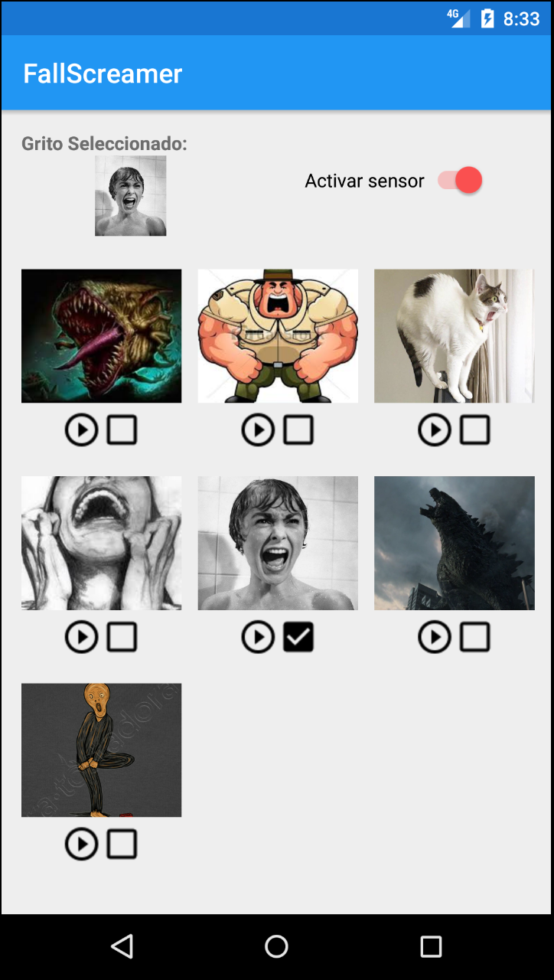Play the startled cat scream sound
Viewport: 554px width, 980px height.
435,430
